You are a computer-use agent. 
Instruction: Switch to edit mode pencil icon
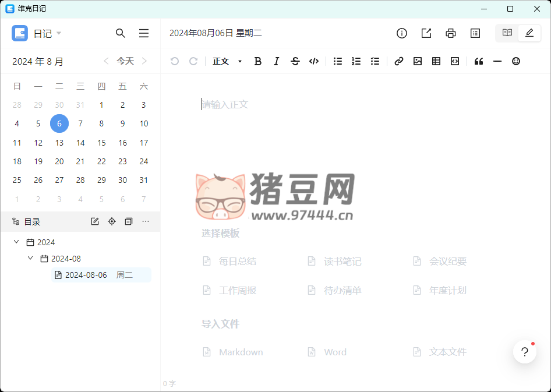pos(529,33)
